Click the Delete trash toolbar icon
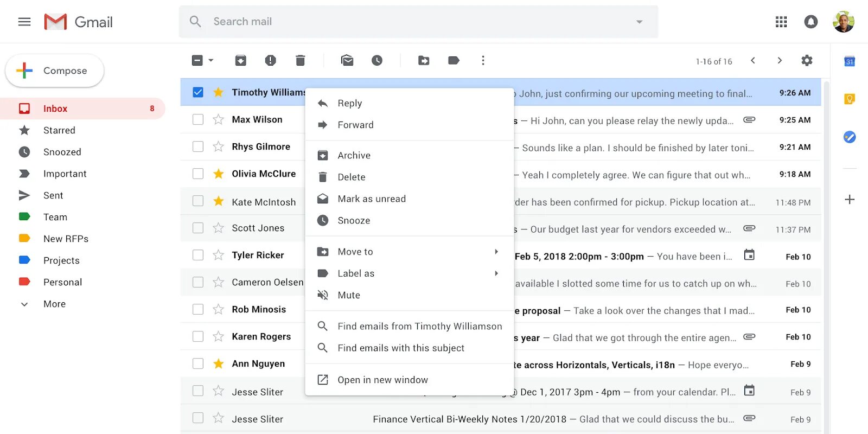This screenshot has width=868, height=434. (x=300, y=60)
